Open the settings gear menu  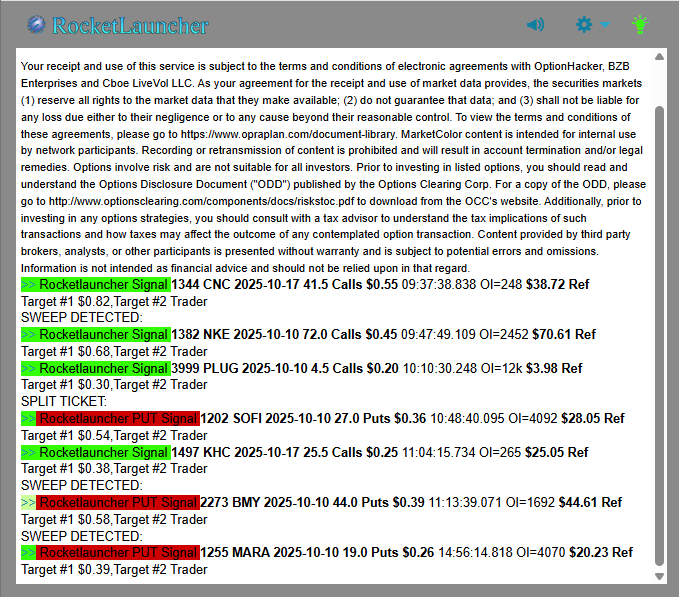584,25
